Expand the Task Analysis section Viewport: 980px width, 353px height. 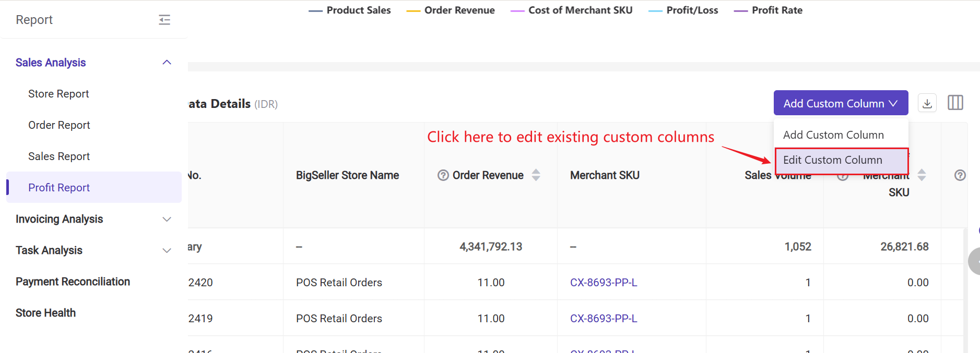167,250
